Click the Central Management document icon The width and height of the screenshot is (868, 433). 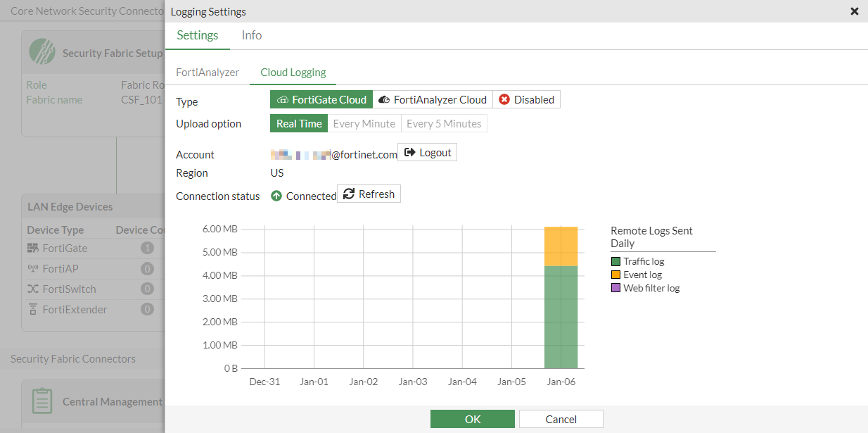click(42, 401)
